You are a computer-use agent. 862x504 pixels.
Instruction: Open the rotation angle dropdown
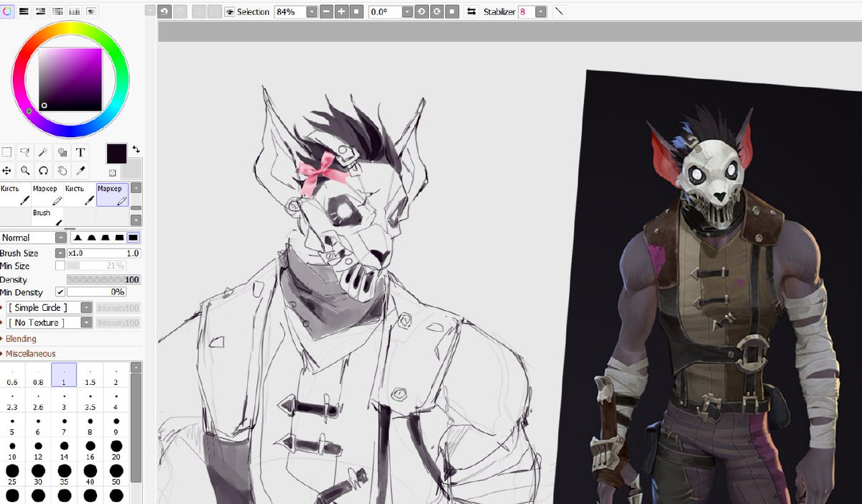coord(407,11)
